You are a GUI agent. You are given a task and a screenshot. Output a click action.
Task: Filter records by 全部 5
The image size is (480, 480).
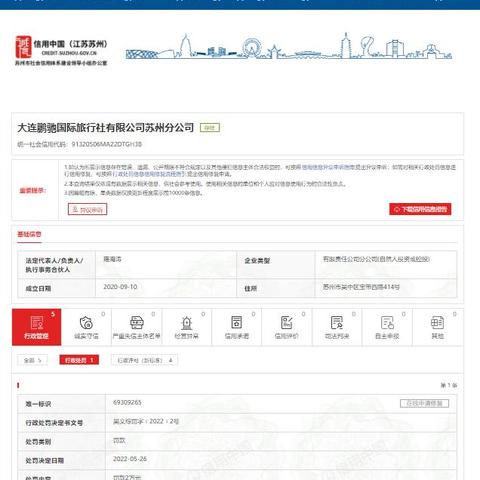pos(32,360)
